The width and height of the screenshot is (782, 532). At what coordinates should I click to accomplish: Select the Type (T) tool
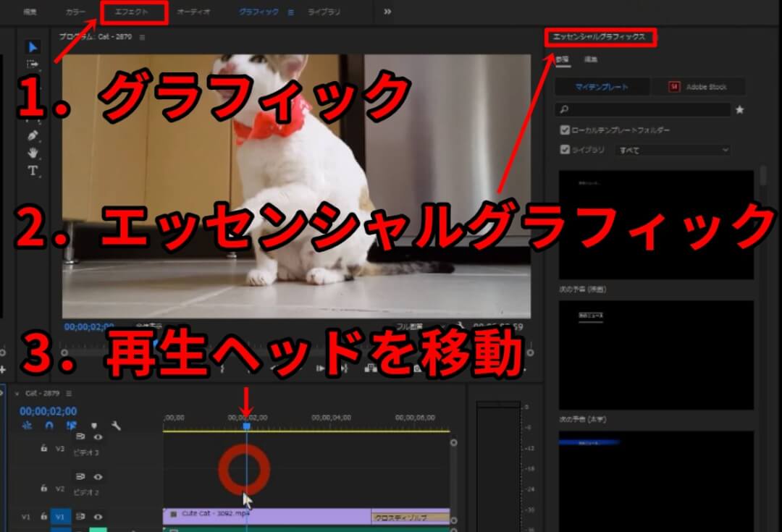(33, 171)
